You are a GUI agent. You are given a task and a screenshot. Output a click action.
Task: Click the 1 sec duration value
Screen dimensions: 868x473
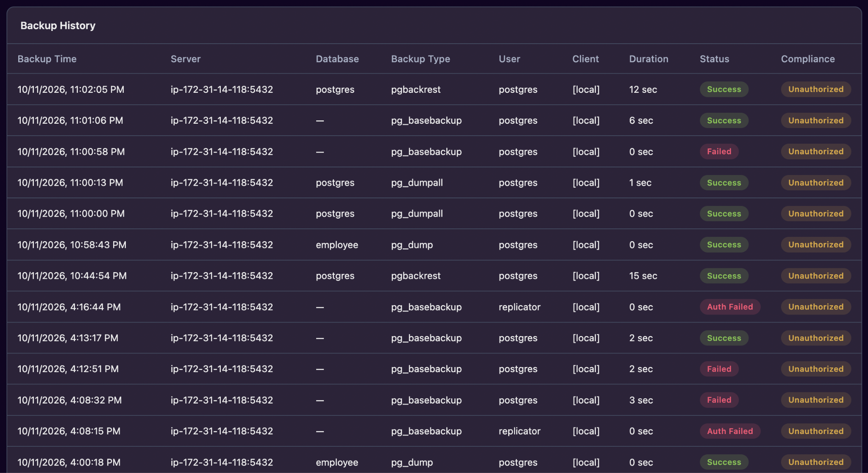tap(640, 183)
